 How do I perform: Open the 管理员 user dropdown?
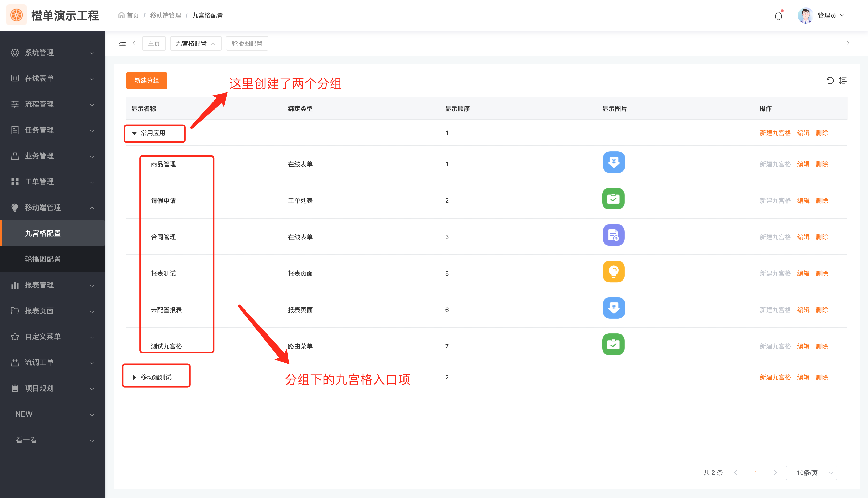[x=831, y=15]
